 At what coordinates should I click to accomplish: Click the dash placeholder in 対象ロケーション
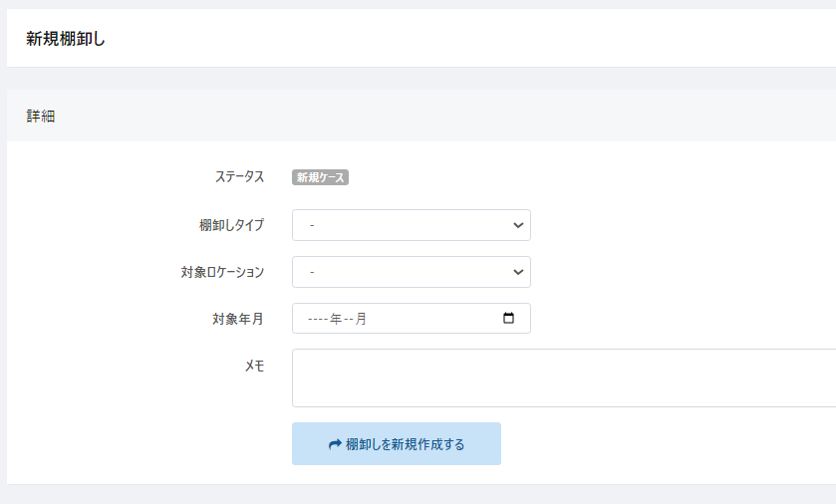pyautogui.click(x=313, y=272)
